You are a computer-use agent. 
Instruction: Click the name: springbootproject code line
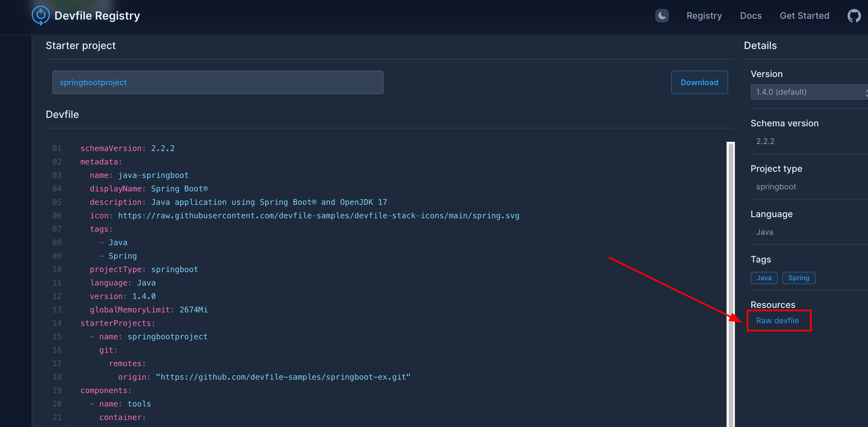click(148, 337)
